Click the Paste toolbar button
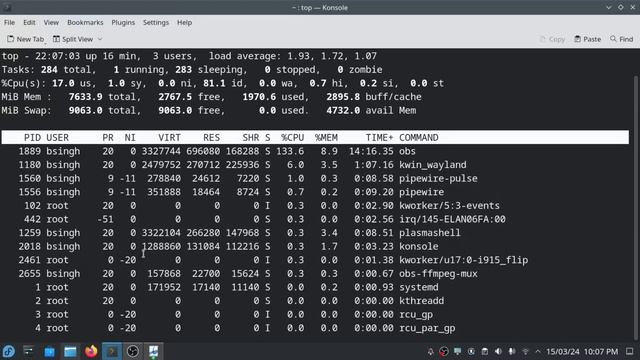The width and height of the screenshot is (640, 360). click(587, 39)
